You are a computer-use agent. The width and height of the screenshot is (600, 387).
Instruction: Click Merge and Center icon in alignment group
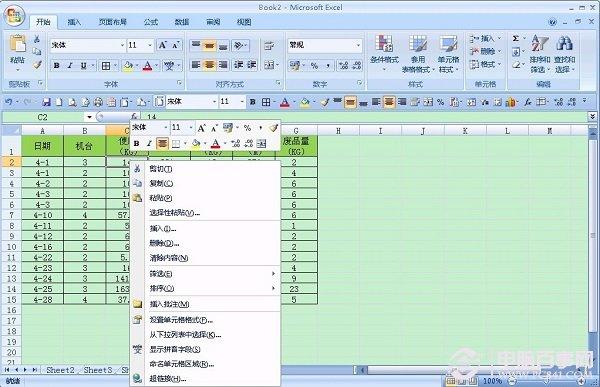pyautogui.click(x=269, y=65)
